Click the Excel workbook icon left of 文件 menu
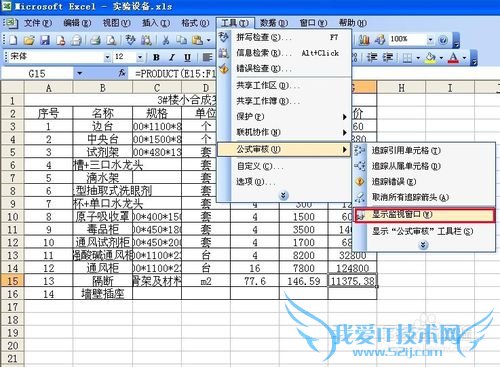Screen dimensions: 500x367 click(11, 23)
